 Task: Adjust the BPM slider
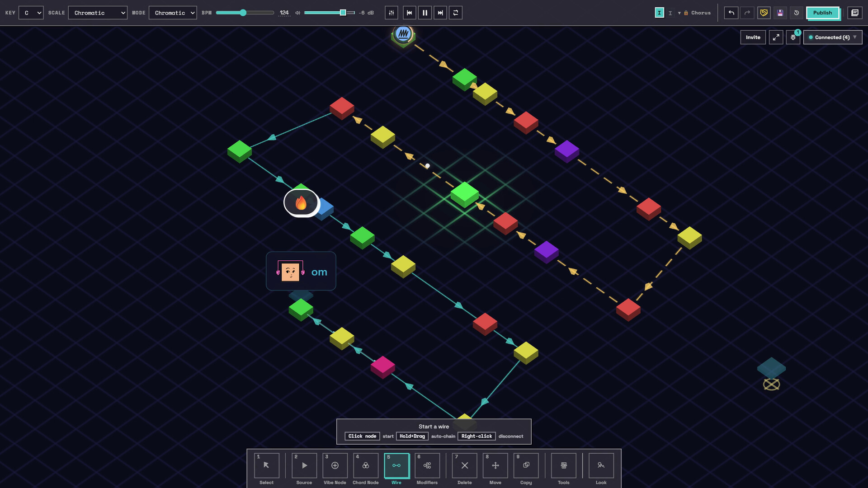[x=245, y=13]
